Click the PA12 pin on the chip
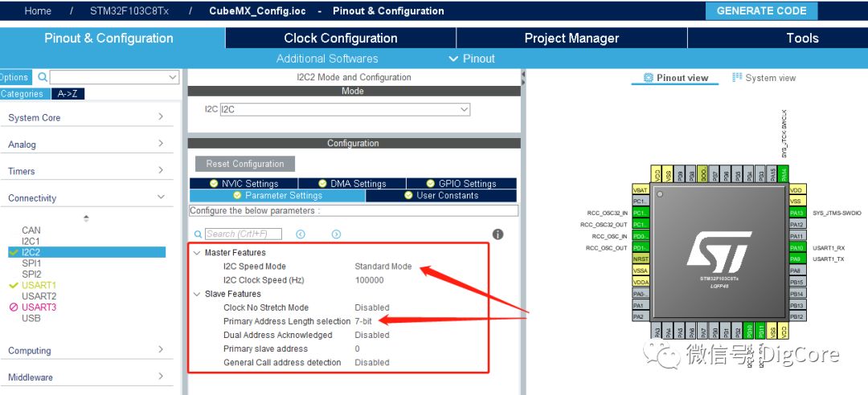The height and width of the screenshot is (395, 868). pos(797,225)
